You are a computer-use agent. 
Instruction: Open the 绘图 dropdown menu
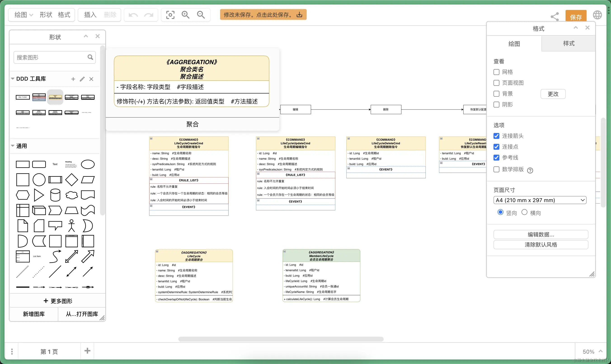point(23,15)
